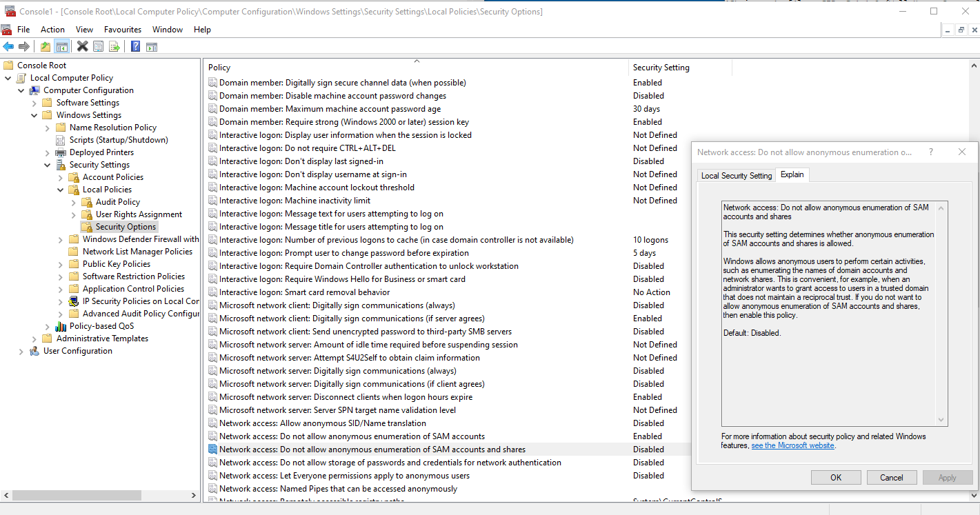Sort by the Policy column header
Viewport: 980px width, 515px height.
click(417, 68)
